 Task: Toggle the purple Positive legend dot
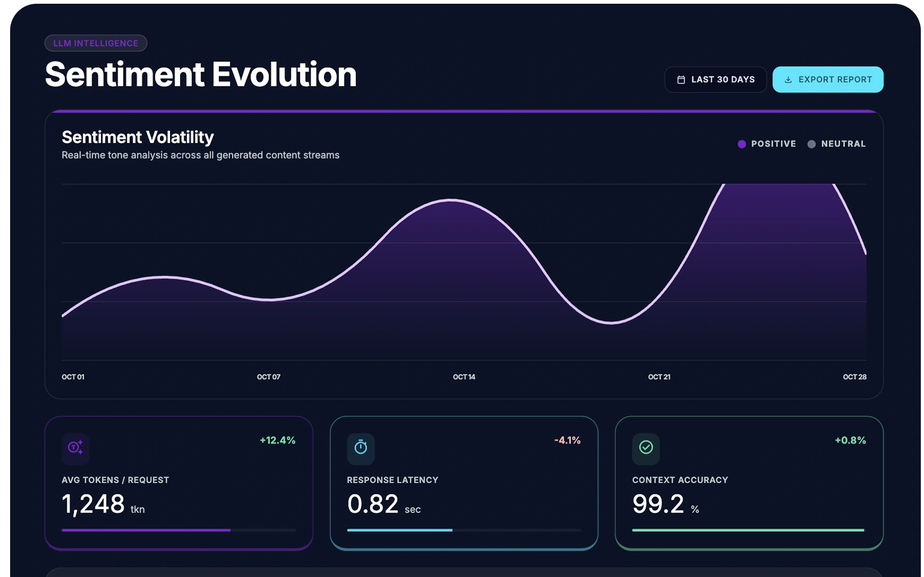click(x=742, y=144)
